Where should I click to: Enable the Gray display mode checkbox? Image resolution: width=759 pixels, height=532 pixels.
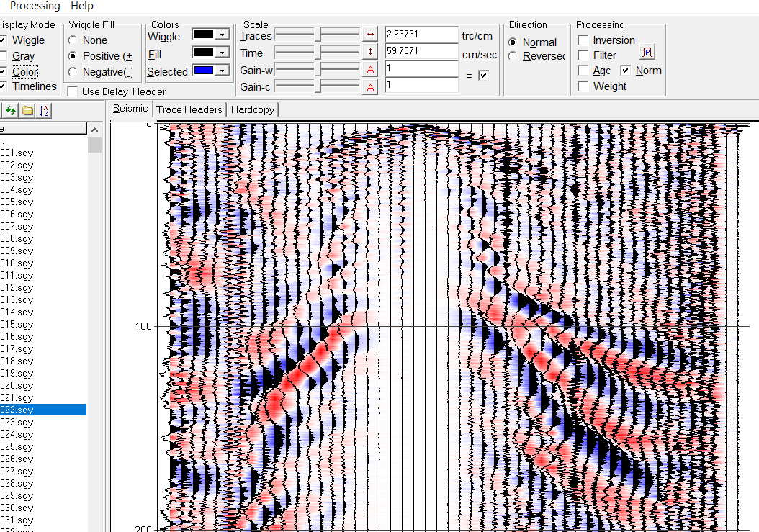[x=4, y=56]
